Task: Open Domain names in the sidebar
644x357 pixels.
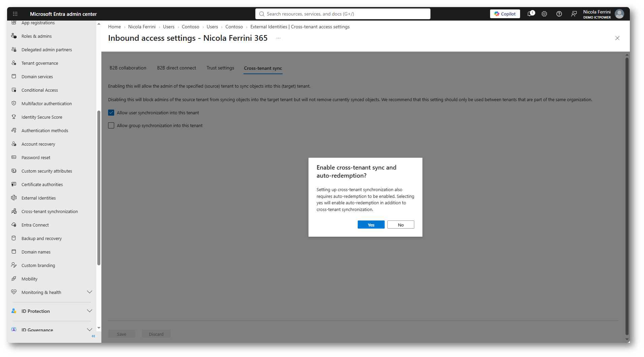Action: [36, 252]
